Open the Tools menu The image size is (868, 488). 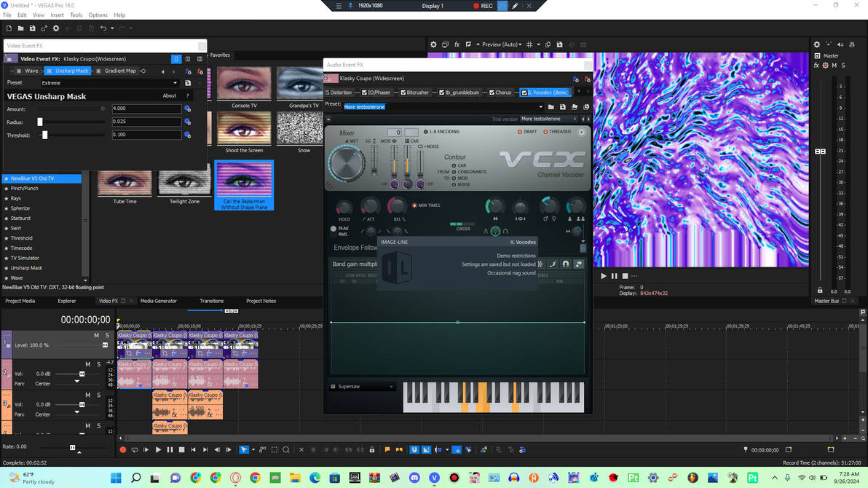76,15
